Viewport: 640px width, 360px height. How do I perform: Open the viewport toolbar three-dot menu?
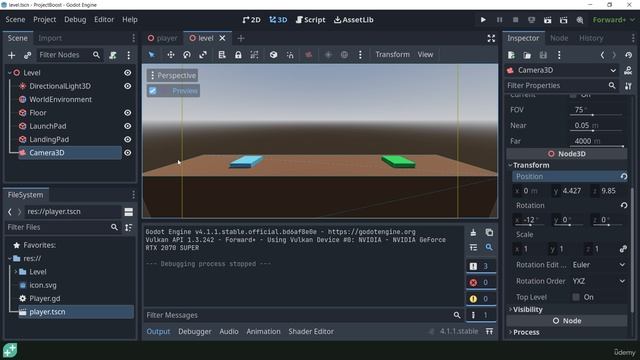click(360, 55)
